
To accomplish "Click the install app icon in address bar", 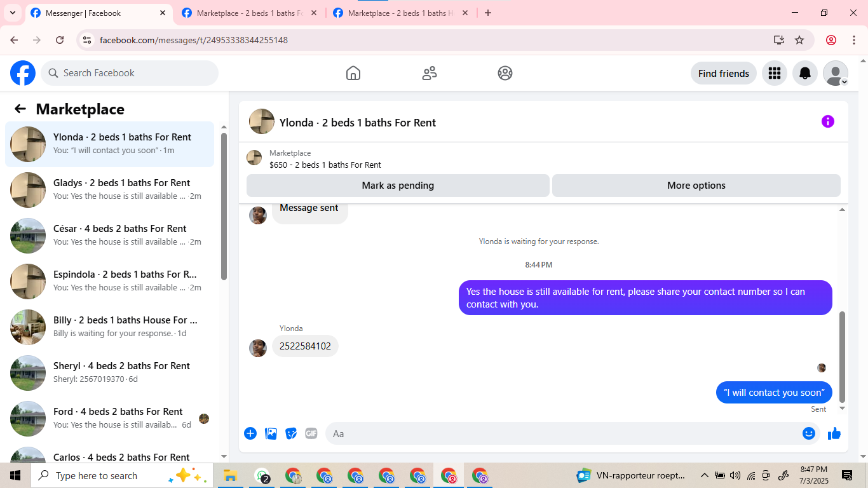I will coord(779,40).
